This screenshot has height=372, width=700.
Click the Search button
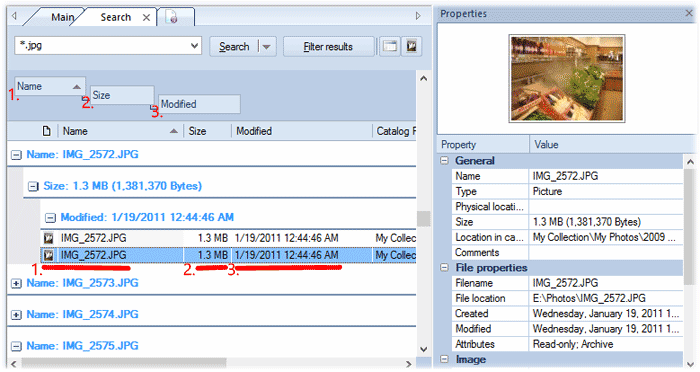point(234,46)
